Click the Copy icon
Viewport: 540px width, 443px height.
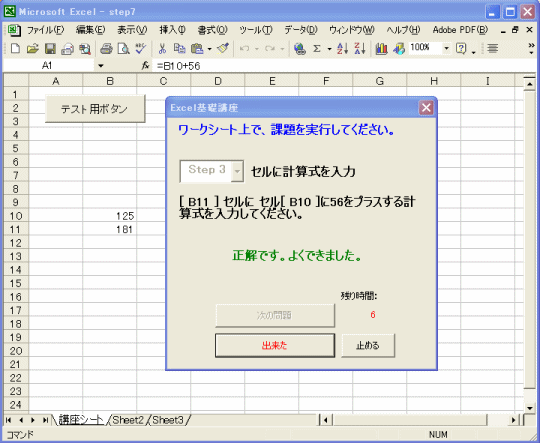pyautogui.click(x=179, y=49)
